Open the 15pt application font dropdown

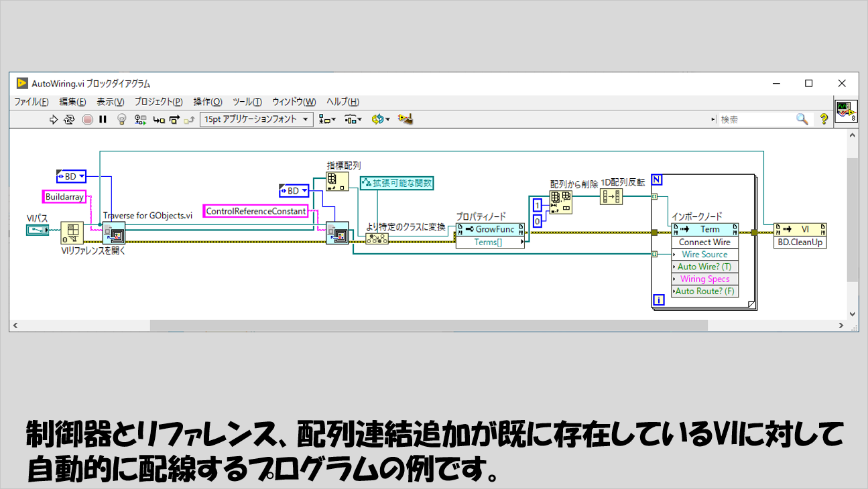[257, 119]
